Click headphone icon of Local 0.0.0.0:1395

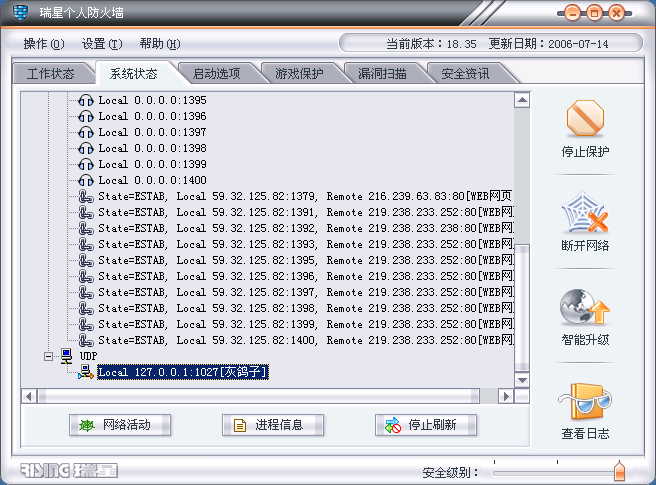coord(86,100)
